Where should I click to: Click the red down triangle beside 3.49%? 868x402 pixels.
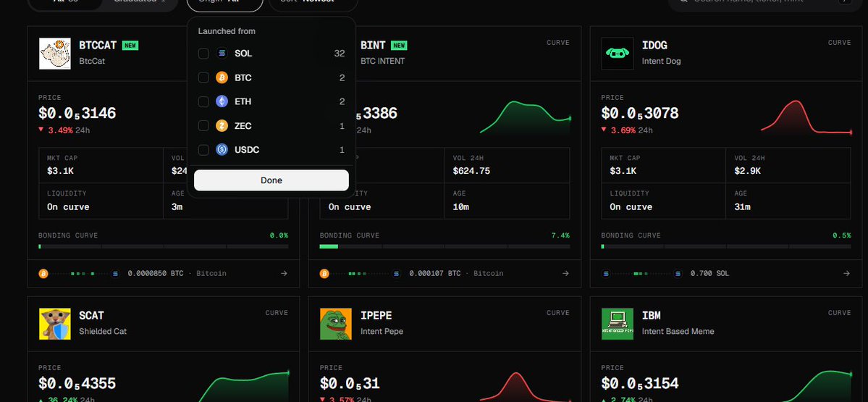41,130
